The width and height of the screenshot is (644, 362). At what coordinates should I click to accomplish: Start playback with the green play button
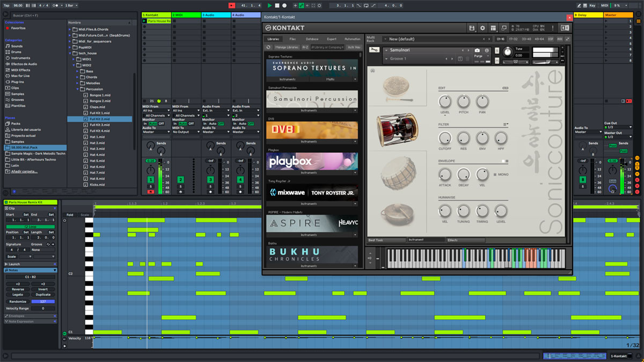click(x=269, y=5)
